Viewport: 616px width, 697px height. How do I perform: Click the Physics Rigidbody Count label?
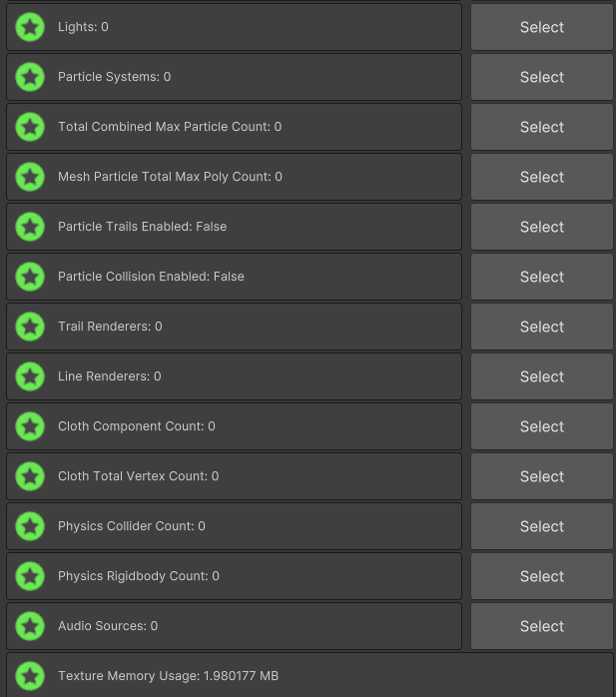point(139,576)
